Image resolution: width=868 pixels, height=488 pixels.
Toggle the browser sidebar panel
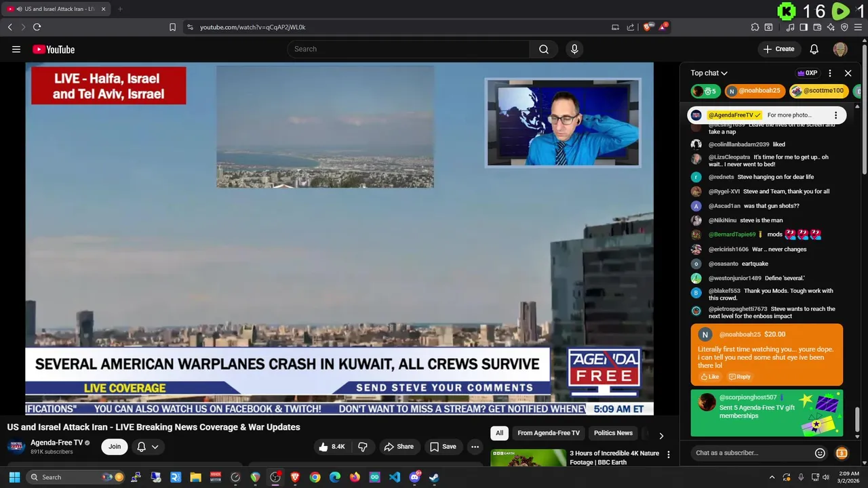coord(804,27)
